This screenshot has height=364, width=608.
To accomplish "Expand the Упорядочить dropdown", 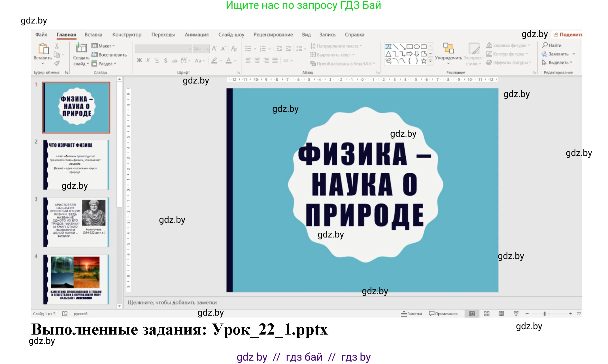I will coord(448,63).
